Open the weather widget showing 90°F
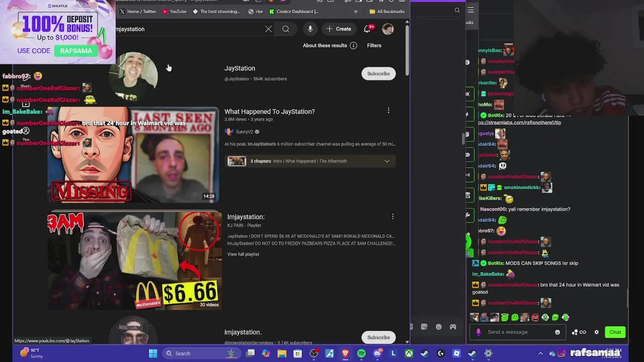 point(32,353)
